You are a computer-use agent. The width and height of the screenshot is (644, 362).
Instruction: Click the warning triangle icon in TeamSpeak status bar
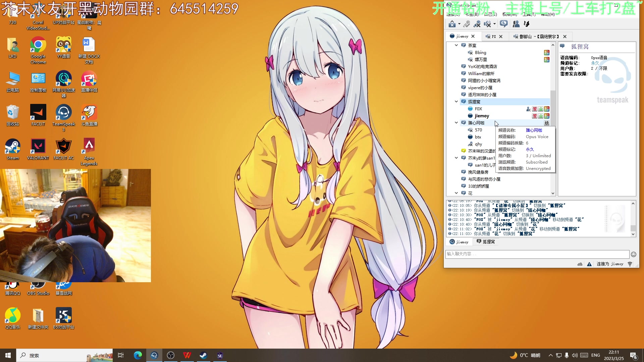click(589, 264)
